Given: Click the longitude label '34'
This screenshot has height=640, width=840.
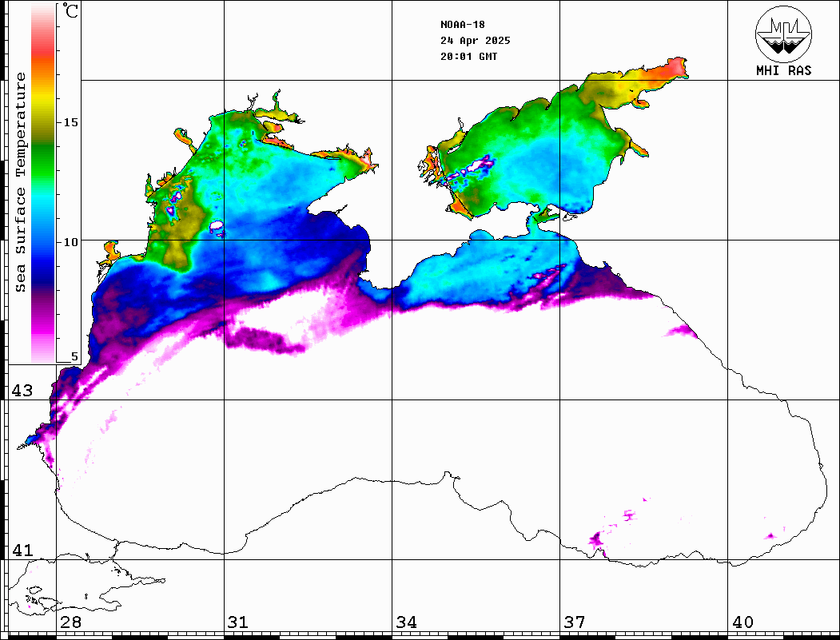Looking at the screenshot, I should [x=407, y=622].
